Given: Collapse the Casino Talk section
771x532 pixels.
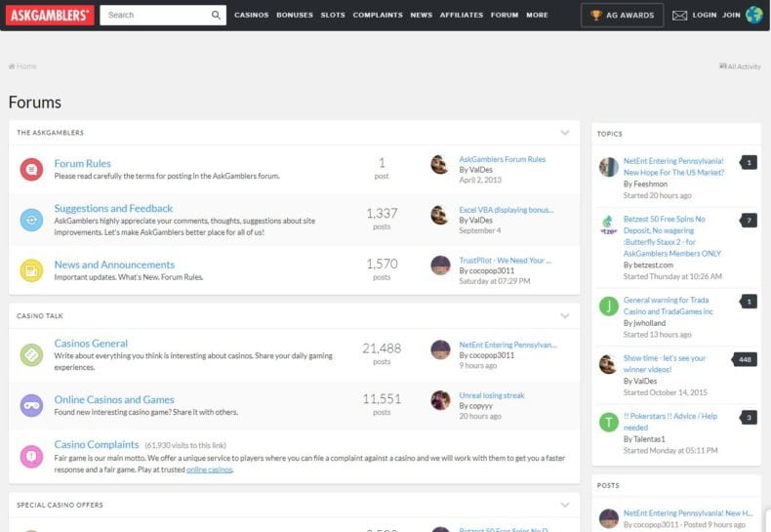Looking at the screenshot, I should [564, 316].
